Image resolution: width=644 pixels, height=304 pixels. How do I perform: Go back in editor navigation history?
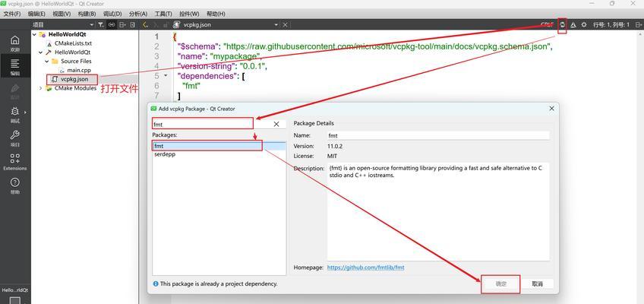pyautogui.click(x=145, y=24)
